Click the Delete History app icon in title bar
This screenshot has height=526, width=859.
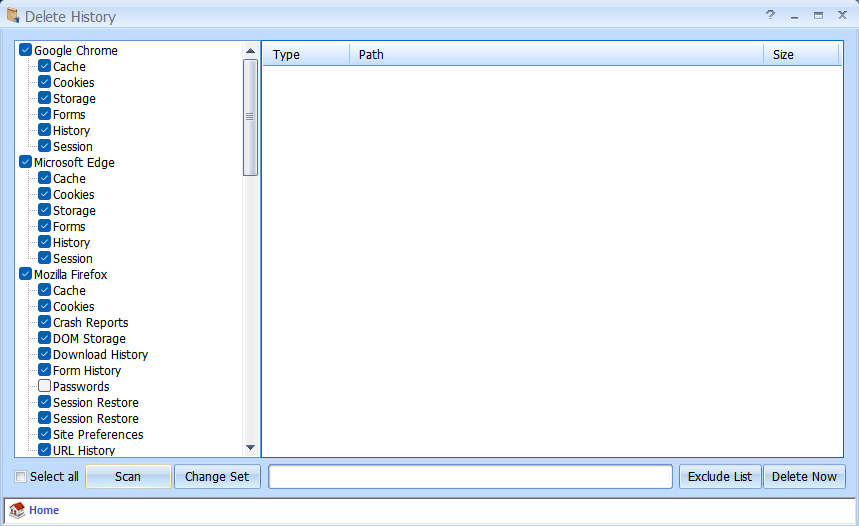[x=13, y=16]
